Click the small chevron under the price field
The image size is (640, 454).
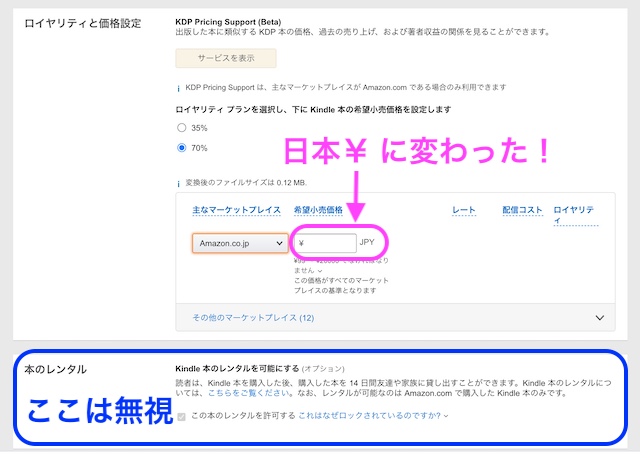click(x=320, y=270)
